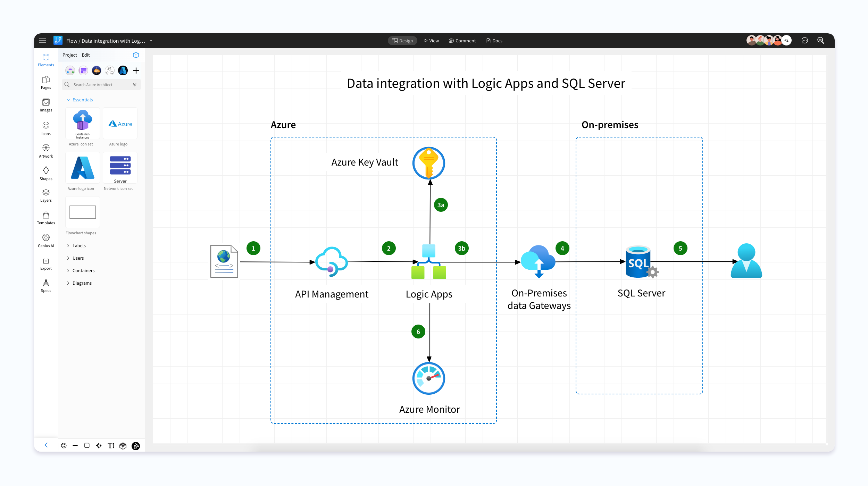868x486 pixels.
Task: Select the line tool in bottom toolbar
Action: (75, 445)
